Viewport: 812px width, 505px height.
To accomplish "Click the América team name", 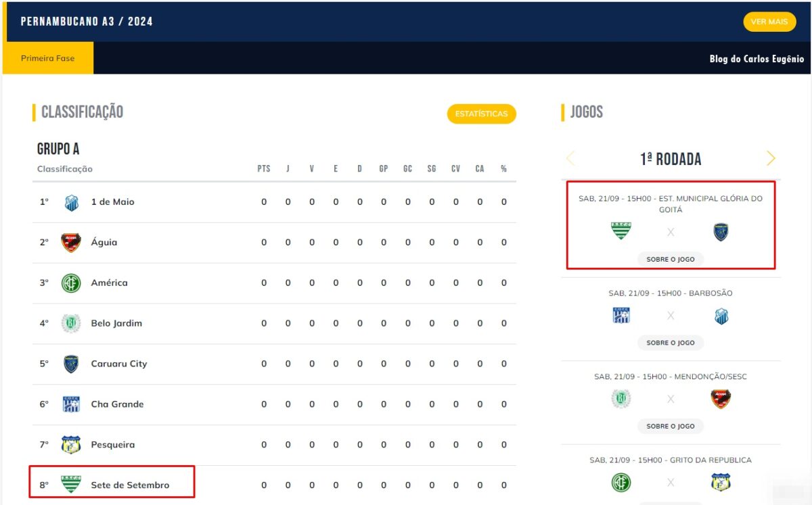I will click(x=109, y=283).
